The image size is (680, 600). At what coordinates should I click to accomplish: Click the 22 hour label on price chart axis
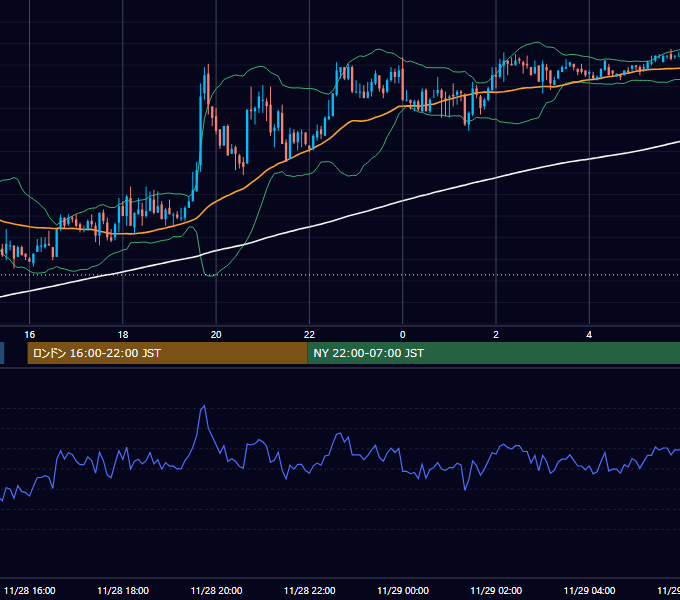[x=309, y=335]
